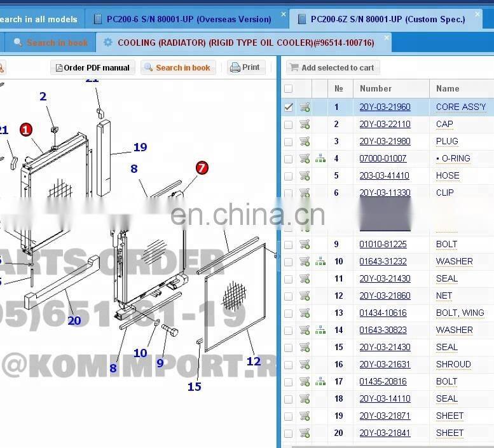The height and width of the screenshot is (448, 494).
Task: Click the Number column header
Action: tap(391, 89)
